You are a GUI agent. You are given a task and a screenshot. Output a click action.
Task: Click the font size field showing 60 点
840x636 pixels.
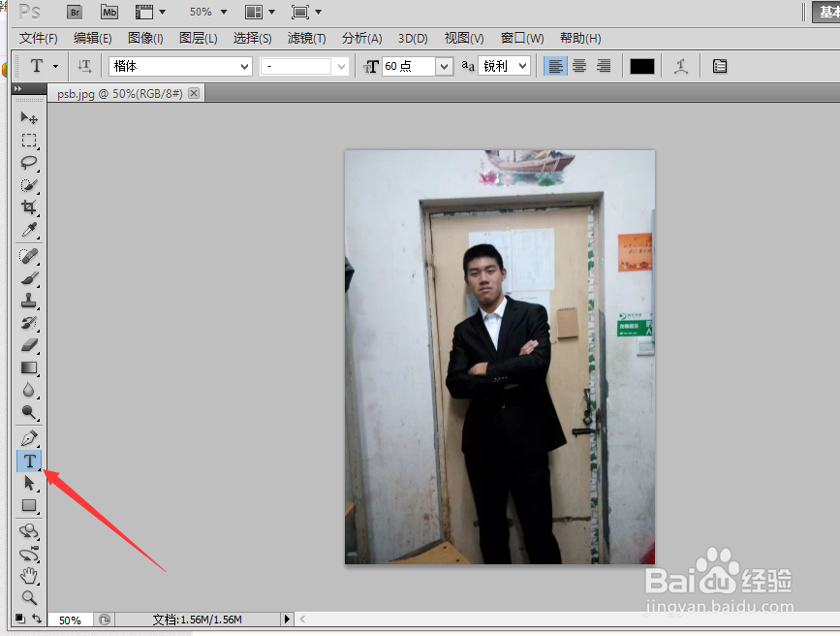click(409, 66)
